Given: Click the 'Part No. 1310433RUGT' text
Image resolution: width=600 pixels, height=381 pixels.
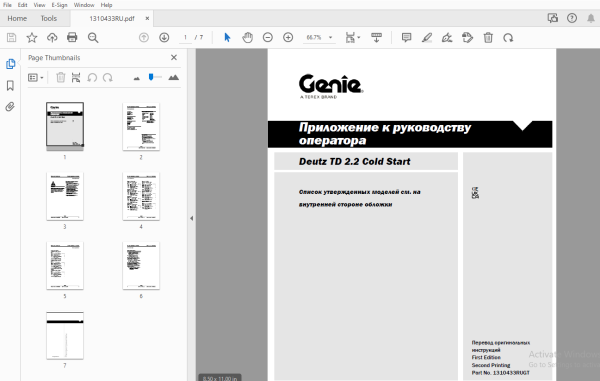Looking at the screenshot, I should point(501,373).
